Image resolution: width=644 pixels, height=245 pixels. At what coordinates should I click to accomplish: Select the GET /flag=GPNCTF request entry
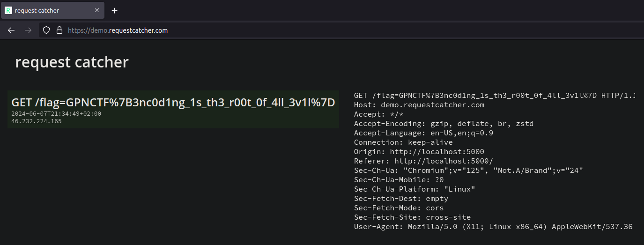[x=173, y=109]
